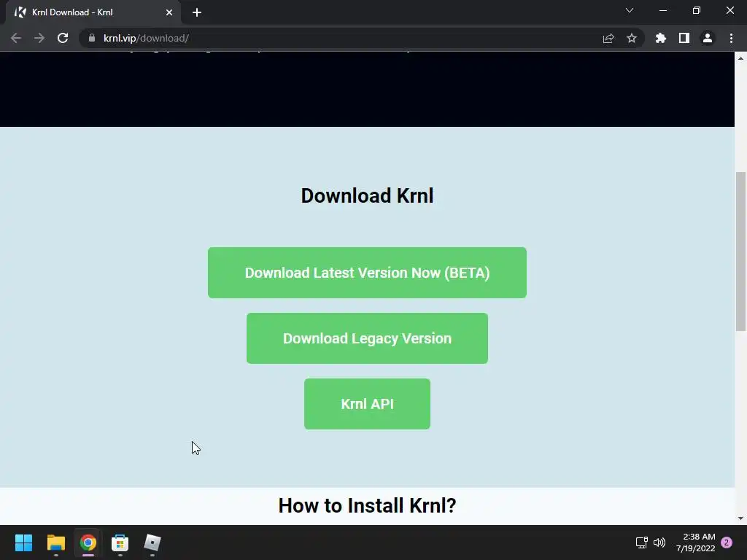Select the Krnl Download - Krnl tab
Screen dimensions: 747x560
[x=93, y=12]
